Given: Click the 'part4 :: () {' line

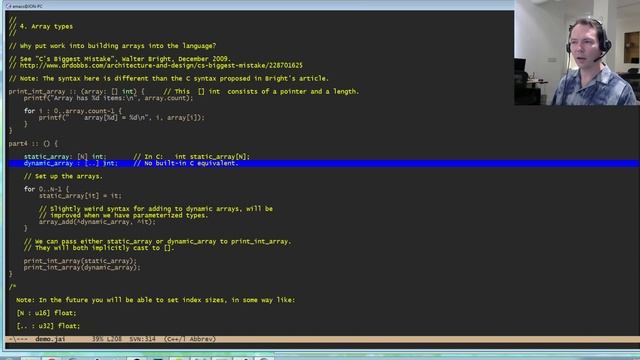Looking at the screenshot, I should (x=33, y=144).
